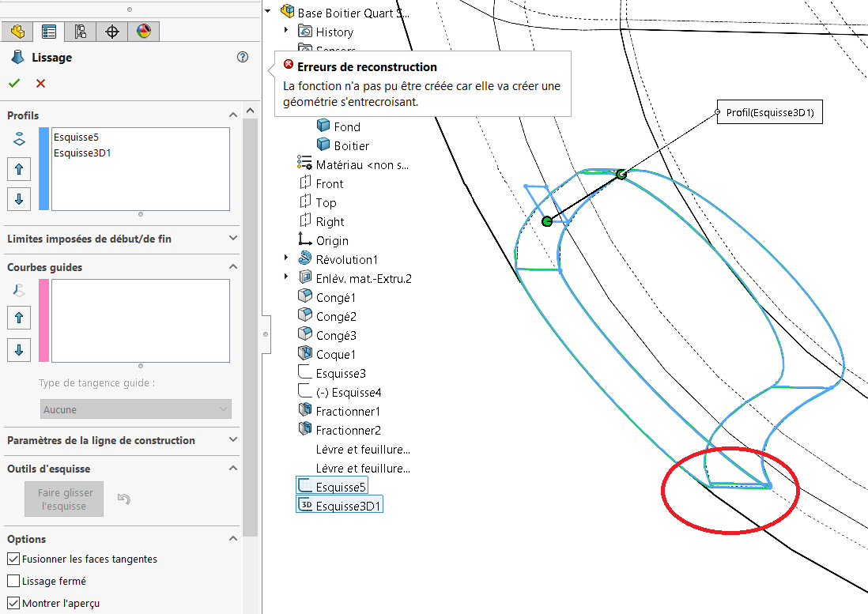Click the pink Courbes guides color bar
This screenshot has height=614, width=868.
[43, 321]
